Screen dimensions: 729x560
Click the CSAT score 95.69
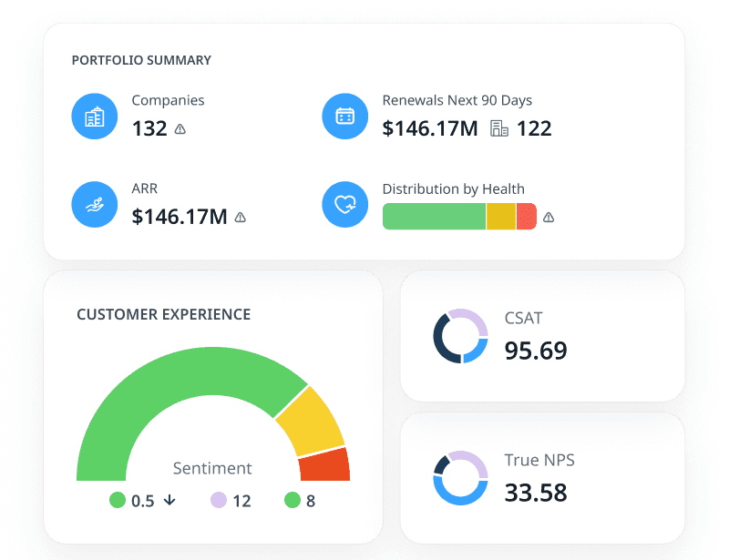(537, 351)
